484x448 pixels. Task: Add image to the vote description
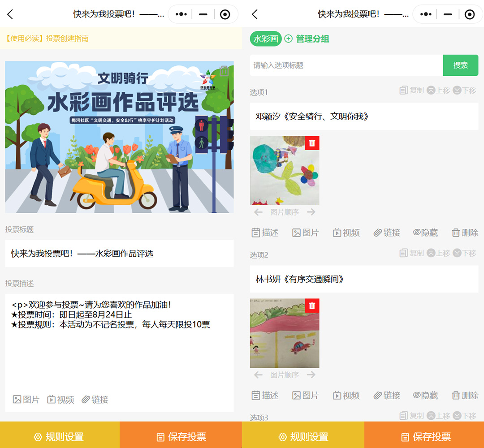[26, 400]
